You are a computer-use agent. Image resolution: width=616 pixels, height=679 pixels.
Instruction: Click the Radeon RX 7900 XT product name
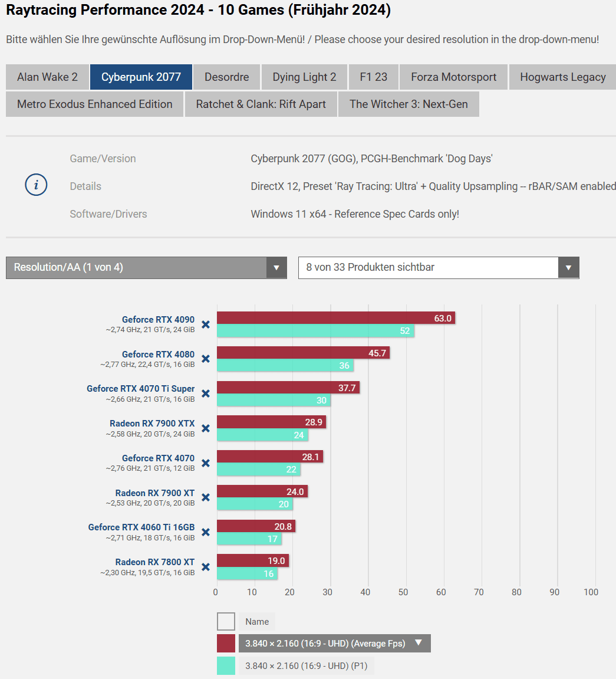point(155,493)
